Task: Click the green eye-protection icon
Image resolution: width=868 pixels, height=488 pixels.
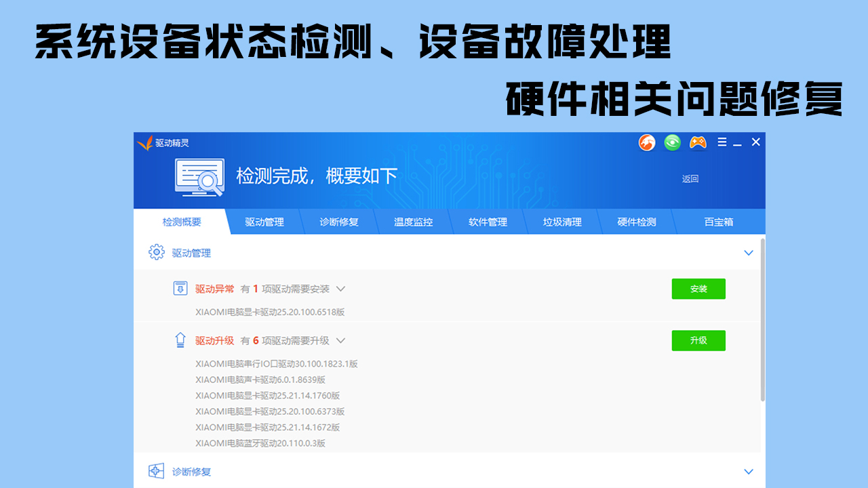Action: (x=672, y=142)
